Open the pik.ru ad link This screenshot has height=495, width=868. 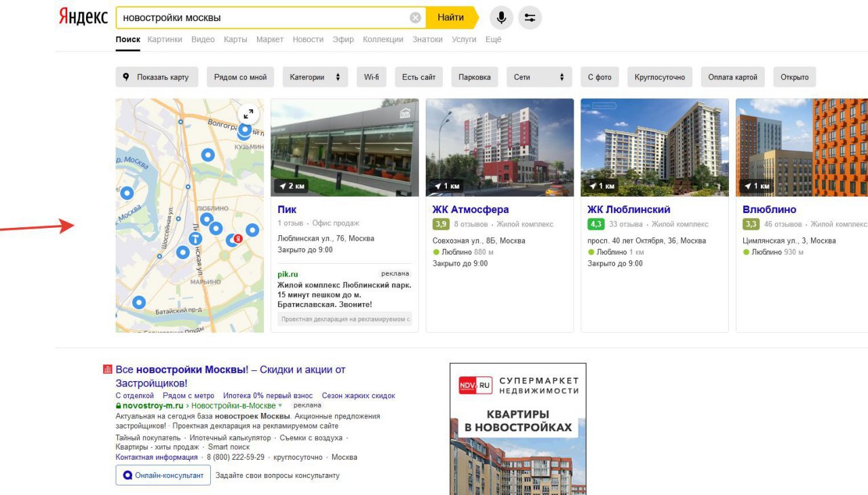(288, 274)
